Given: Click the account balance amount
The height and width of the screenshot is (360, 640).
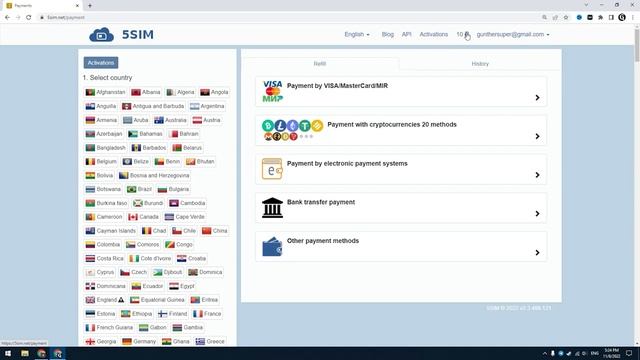Looking at the screenshot, I should tap(463, 35).
